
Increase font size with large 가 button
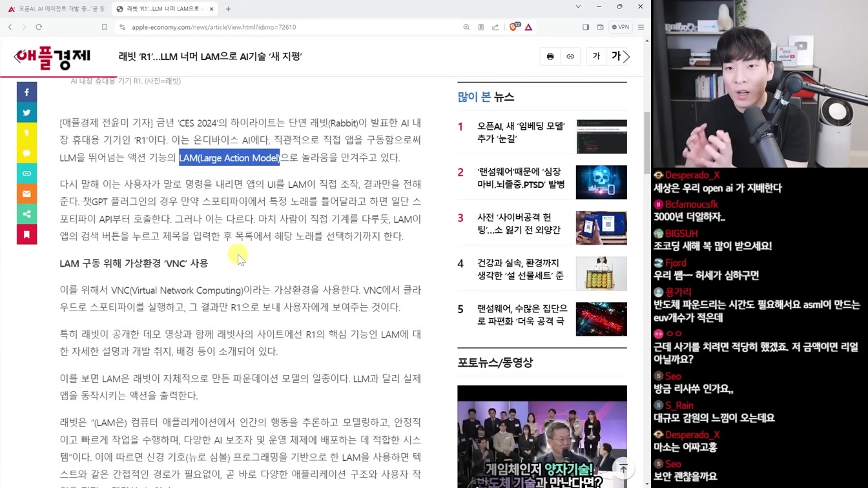click(x=615, y=57)
